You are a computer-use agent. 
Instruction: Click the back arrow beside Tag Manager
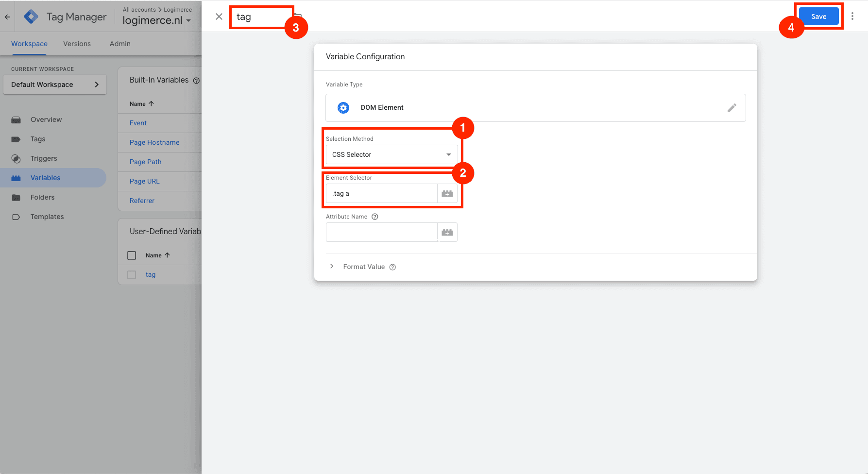(7, 16)
